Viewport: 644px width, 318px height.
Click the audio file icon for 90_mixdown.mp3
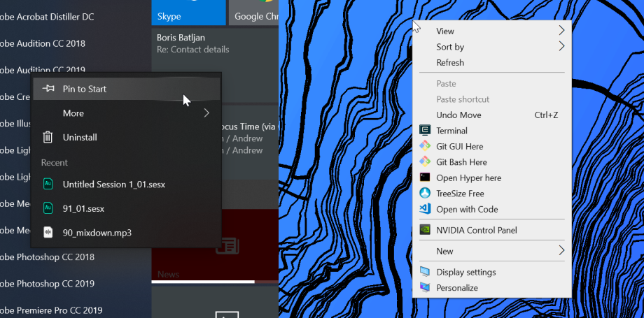click(x=48, y=233)
